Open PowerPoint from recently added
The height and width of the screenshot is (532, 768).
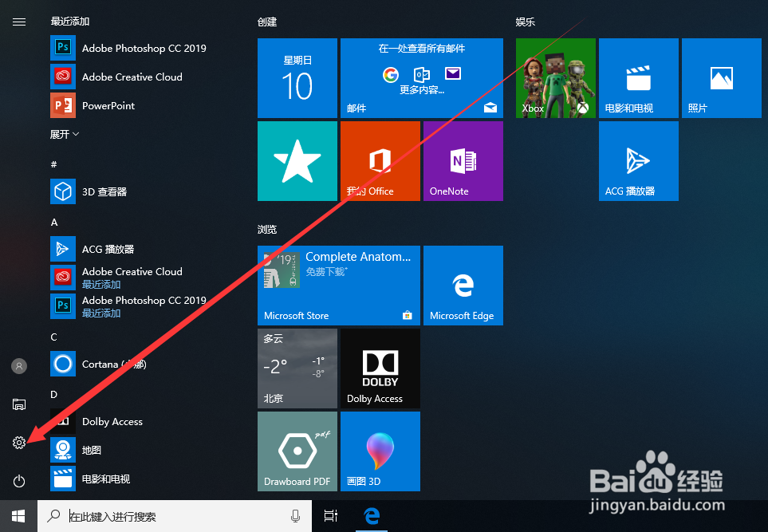tap(93, 105)
